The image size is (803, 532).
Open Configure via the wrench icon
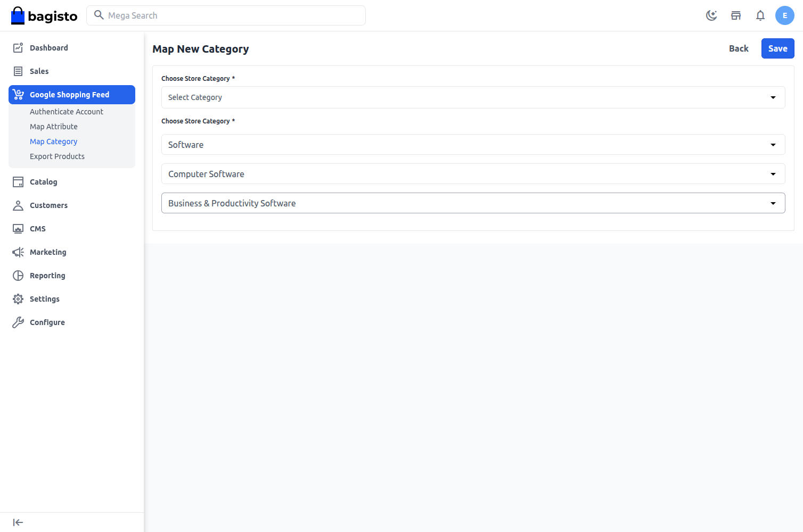[x=18, y=322]
